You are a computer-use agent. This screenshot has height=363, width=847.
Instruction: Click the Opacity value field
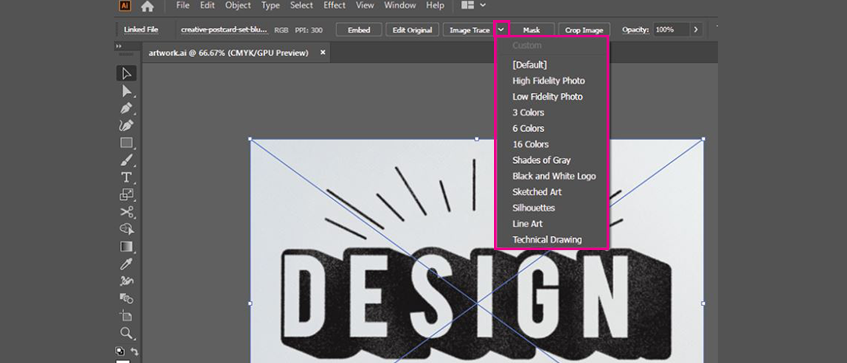[x=670, y=30]
